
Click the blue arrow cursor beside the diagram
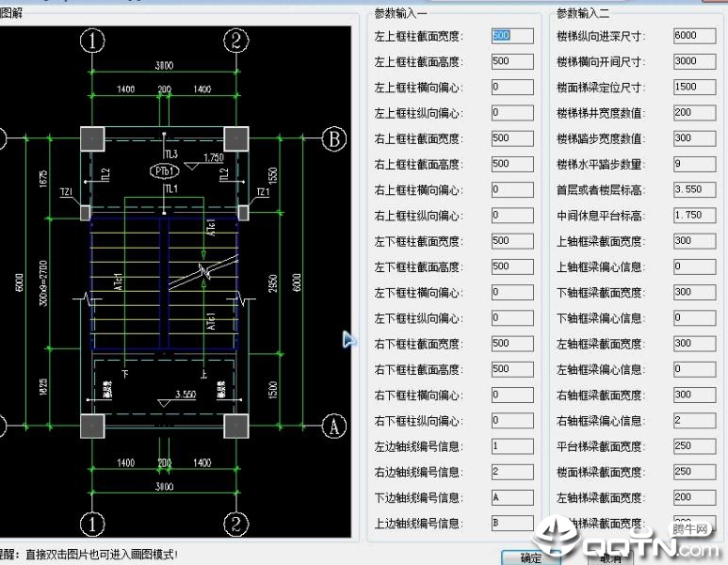pyautogui.click(x=349, y=339)
